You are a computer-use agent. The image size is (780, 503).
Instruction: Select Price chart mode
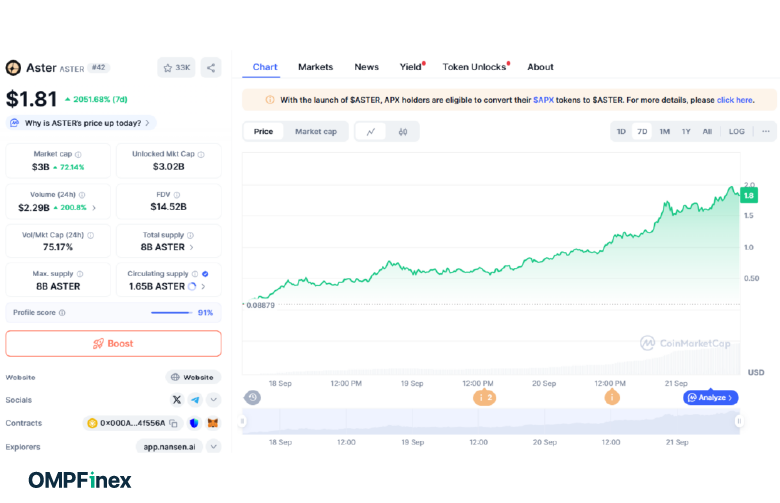point(263,132)
